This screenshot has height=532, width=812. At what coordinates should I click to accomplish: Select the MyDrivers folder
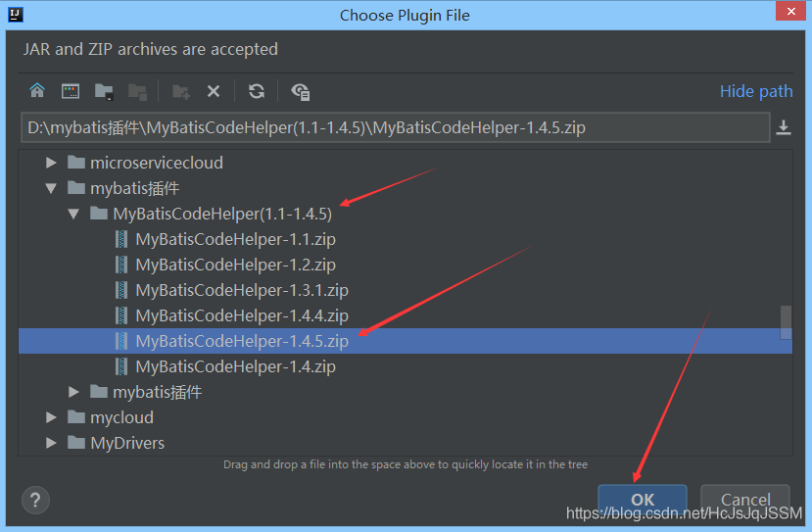coord(127,443)
